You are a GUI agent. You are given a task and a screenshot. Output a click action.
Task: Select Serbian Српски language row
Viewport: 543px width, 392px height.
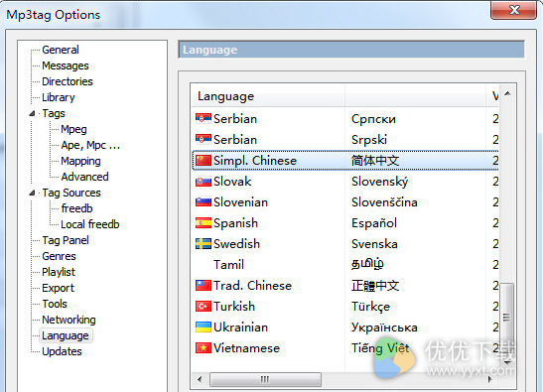(344, 119)
